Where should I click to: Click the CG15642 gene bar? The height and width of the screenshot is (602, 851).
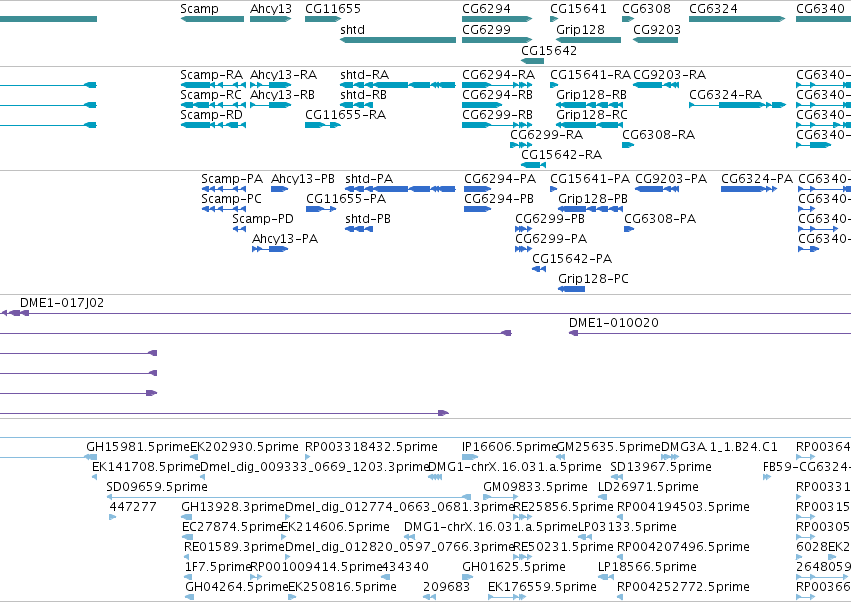click(532, 61)
